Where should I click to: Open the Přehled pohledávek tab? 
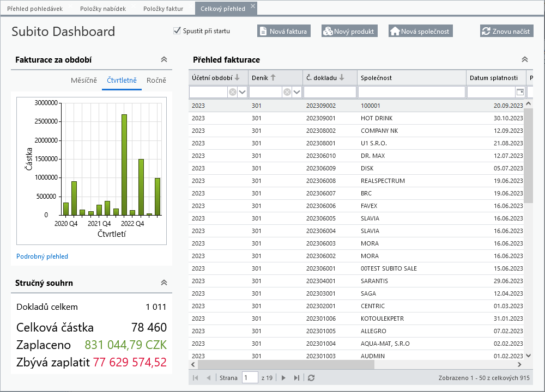[35, 9]
